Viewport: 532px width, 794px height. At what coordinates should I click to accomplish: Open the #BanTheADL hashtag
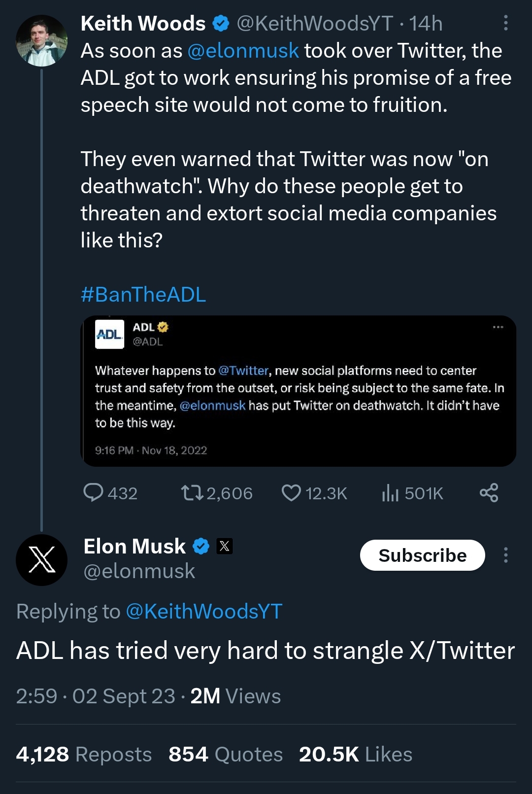(143, 295)
